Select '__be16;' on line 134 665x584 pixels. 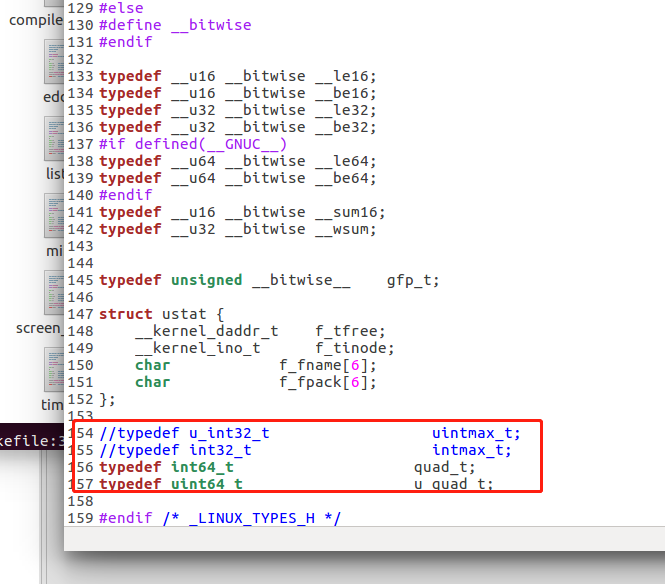[x=346, y=93]
